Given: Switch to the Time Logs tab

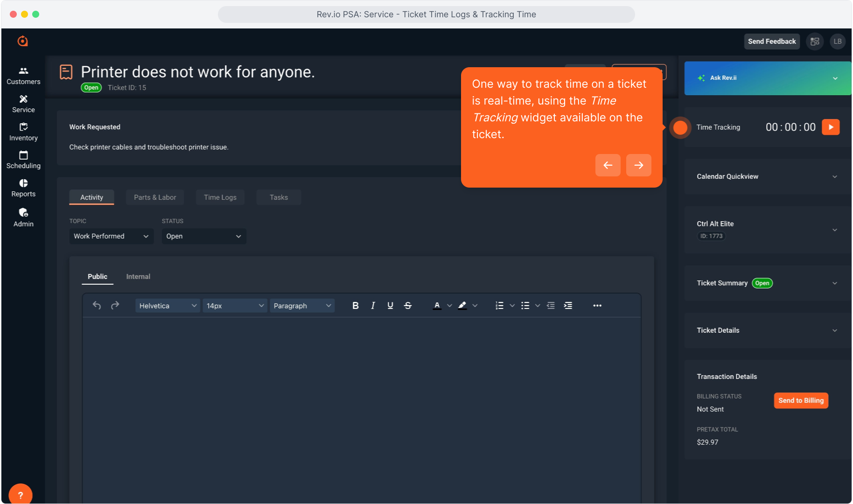Looking at the screenshot, I should 220,197.
